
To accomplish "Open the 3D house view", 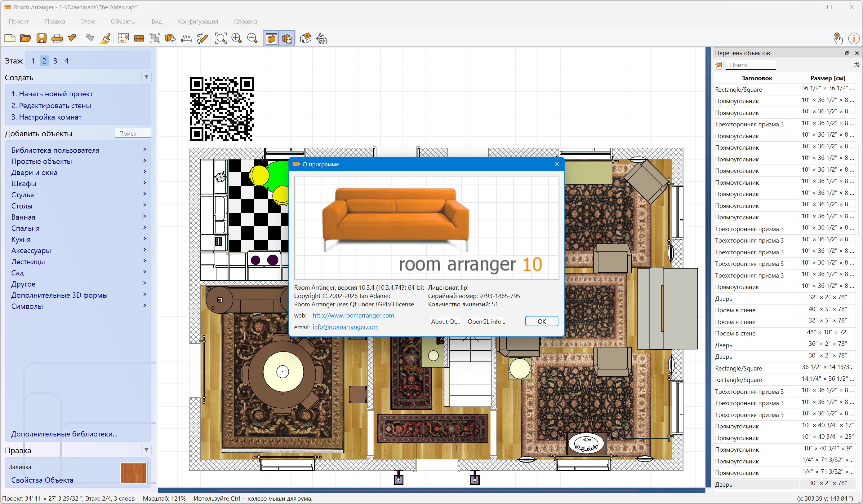I will coord(305,38).
